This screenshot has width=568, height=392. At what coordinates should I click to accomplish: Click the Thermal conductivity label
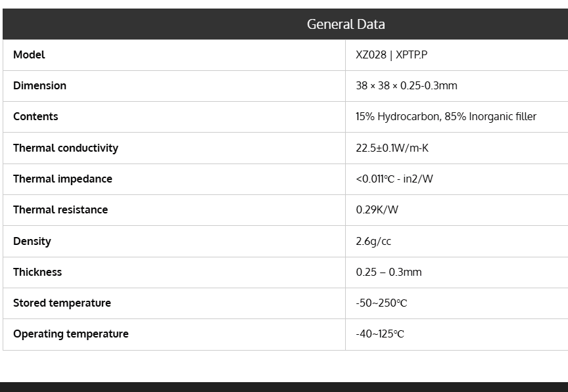[66, 148]
